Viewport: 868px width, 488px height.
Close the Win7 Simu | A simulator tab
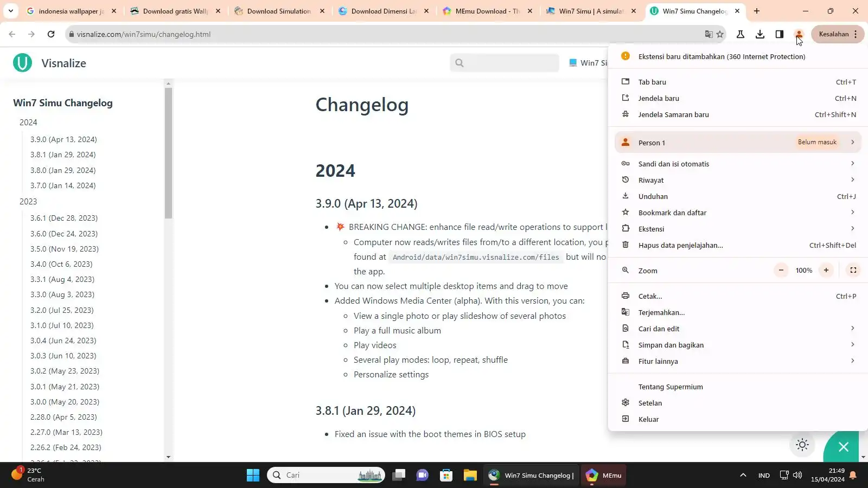pos(634,11)
